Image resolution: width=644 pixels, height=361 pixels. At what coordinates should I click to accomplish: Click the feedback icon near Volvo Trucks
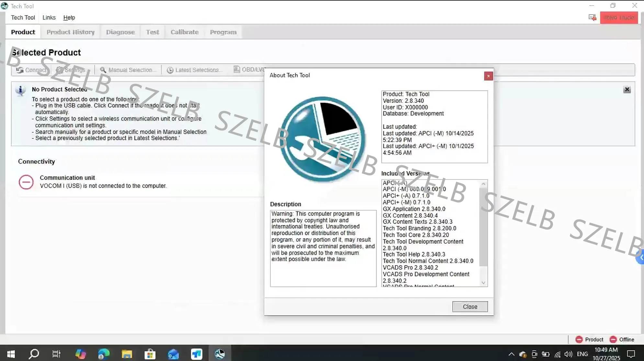[592, 17]
